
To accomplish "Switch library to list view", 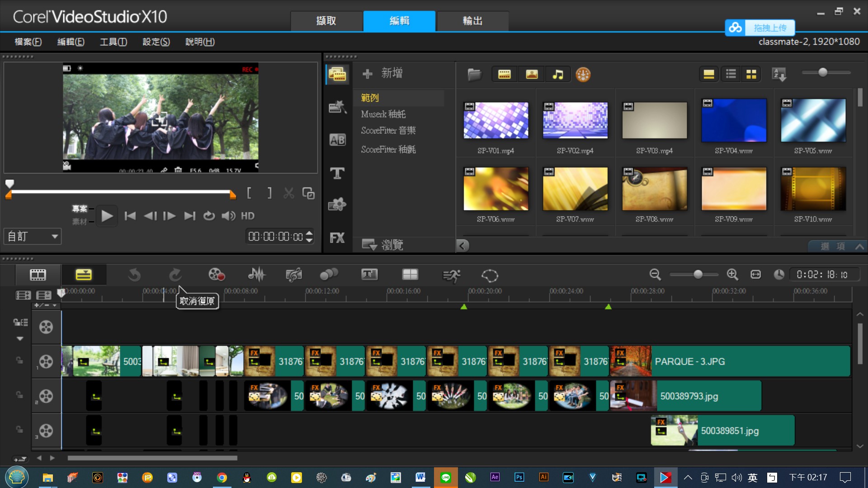I will click(x=731, y=75).
